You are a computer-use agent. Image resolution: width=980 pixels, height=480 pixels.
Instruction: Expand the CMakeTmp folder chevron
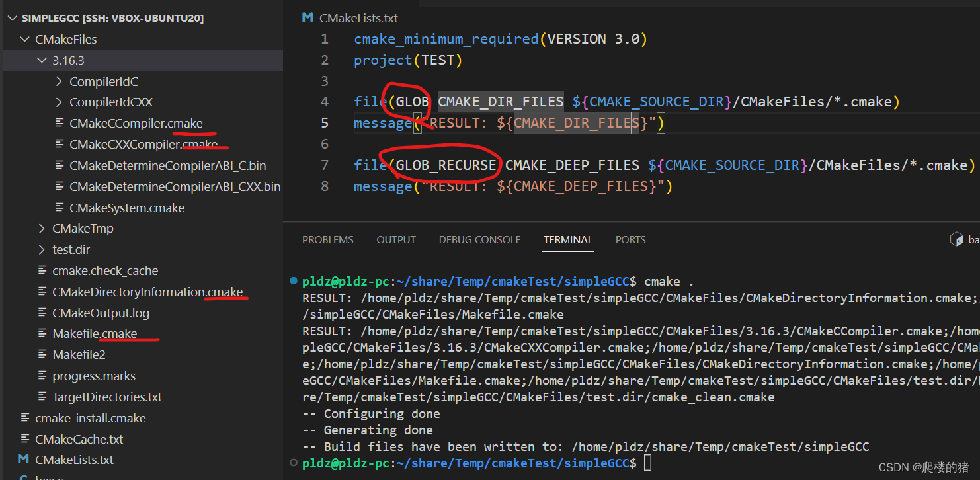[43, 229]
